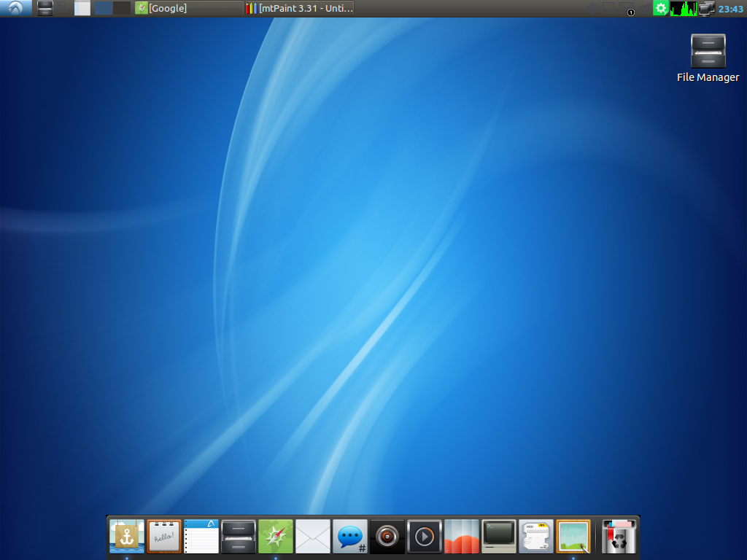Viewport: 747px width, 560px height.
Task: Switch to the [Google] taskbar window
Action: coord(188,9)
